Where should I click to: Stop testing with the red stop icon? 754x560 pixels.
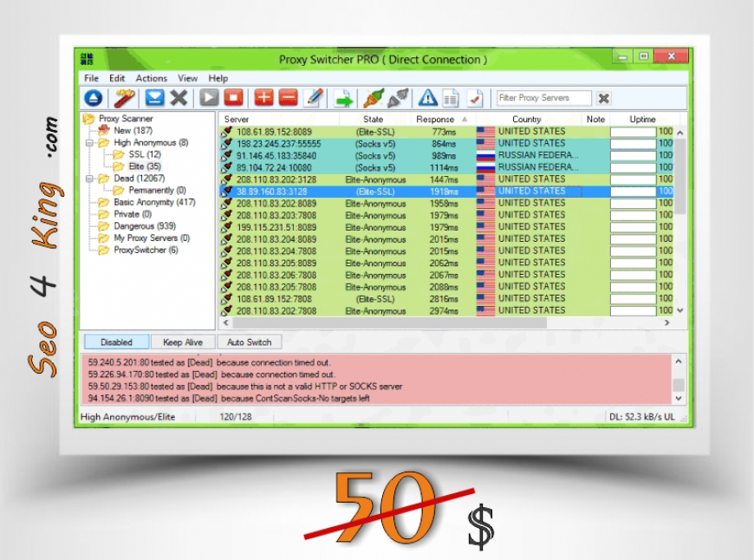click(x=234, y=98)
